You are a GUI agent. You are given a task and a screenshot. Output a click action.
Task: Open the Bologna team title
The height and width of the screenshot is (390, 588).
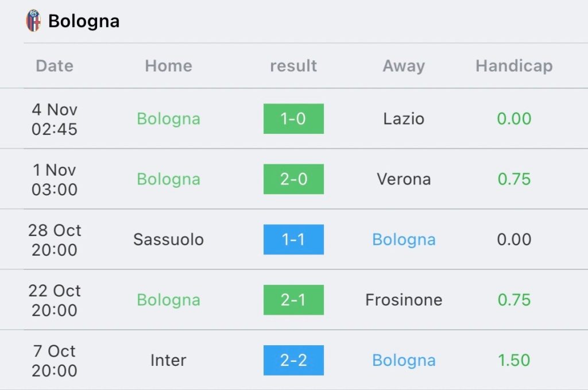pyautogui.click(x=84, y=21)
